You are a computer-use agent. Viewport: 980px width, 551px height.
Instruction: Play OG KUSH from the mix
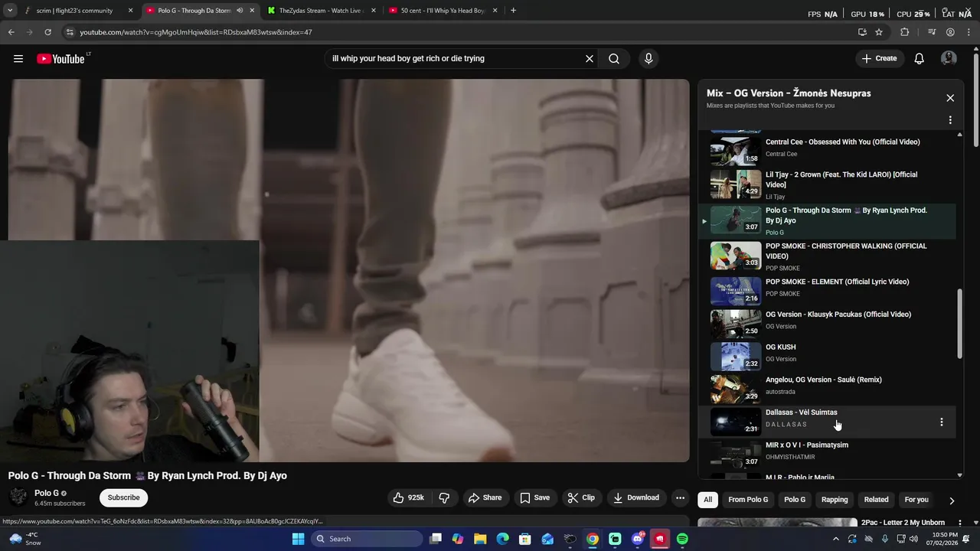pos(826,355)
